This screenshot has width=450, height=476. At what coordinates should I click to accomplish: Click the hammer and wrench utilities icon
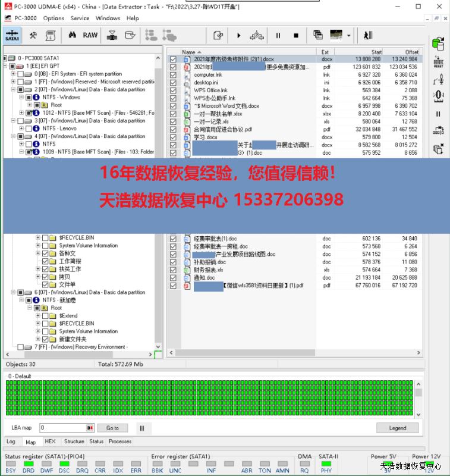[33, 35]
